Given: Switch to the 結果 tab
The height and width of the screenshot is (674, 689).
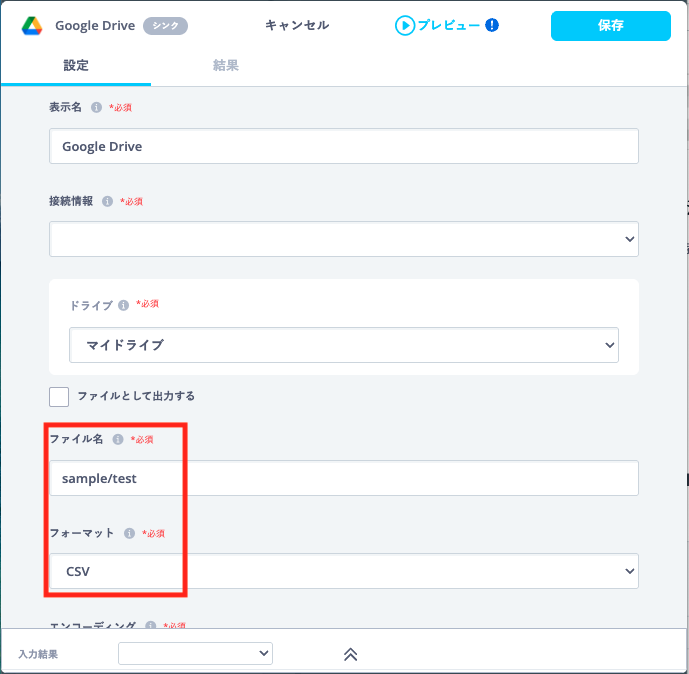Looking at the screenshot, I should coord(225,65).
